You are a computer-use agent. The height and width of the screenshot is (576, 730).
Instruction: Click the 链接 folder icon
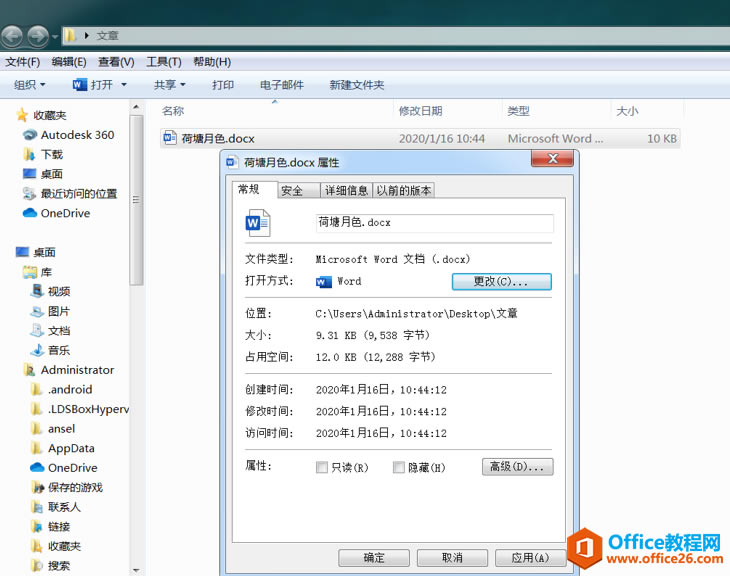tap(37, 527)
